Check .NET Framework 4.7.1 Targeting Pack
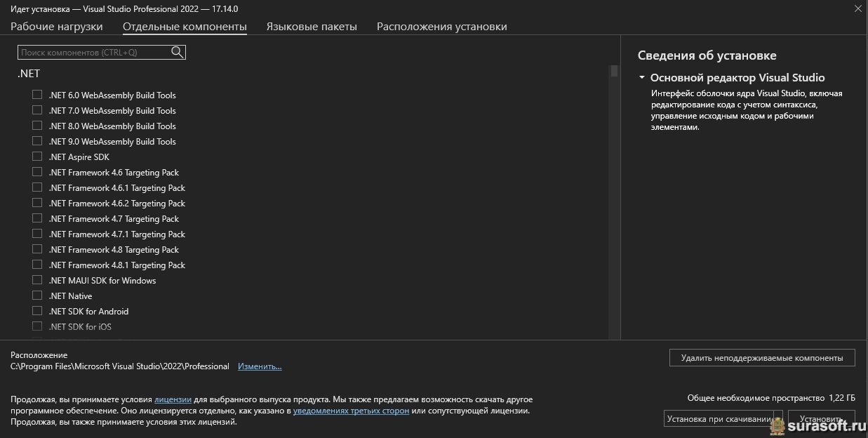Viewport: 868px width, 438px height. 37,234
